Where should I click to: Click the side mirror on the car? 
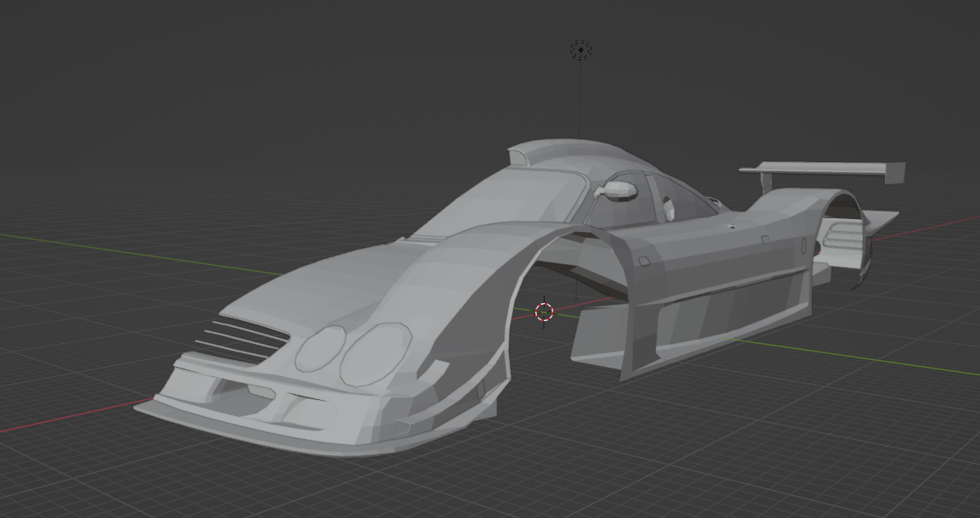pos(618,190)
